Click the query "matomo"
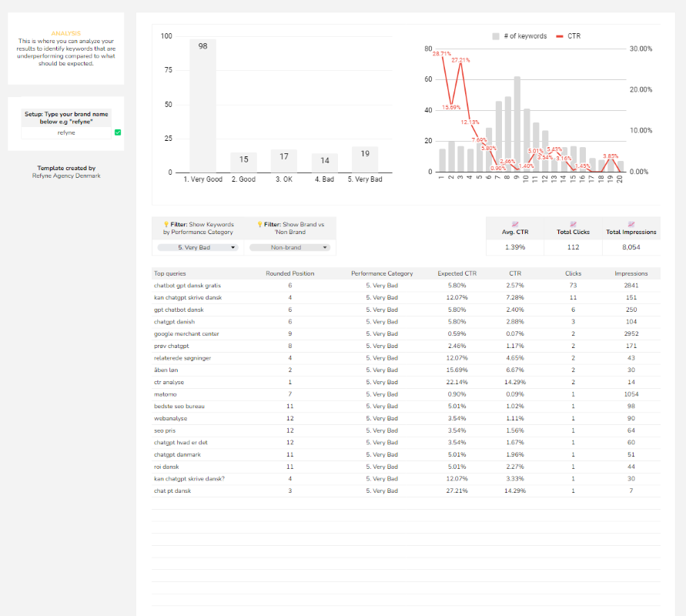Viewport: 686px width, 616px height. pyautogui.click(x=165, y=394)
